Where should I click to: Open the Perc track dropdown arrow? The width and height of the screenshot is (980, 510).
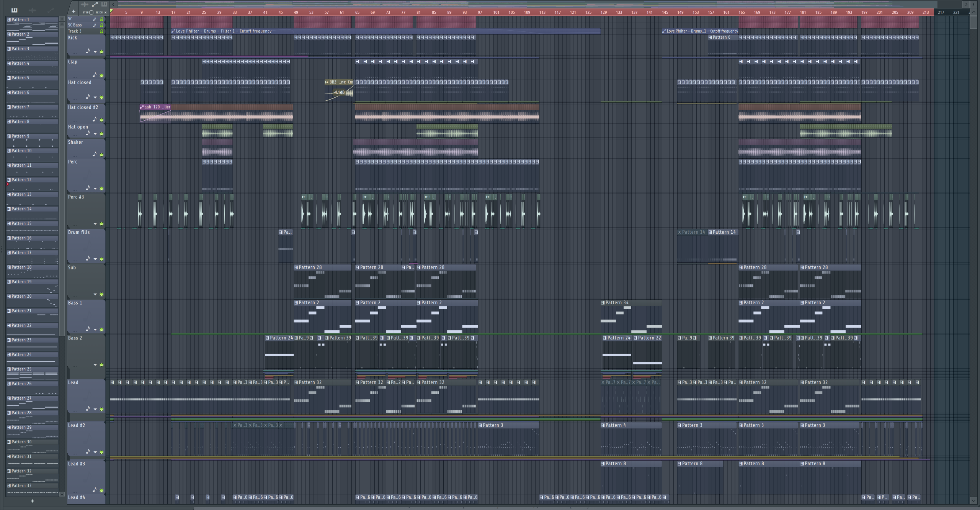[95, 189]
